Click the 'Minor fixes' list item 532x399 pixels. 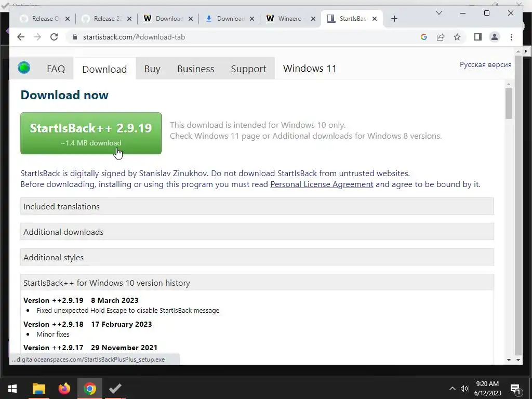point(53,334)
